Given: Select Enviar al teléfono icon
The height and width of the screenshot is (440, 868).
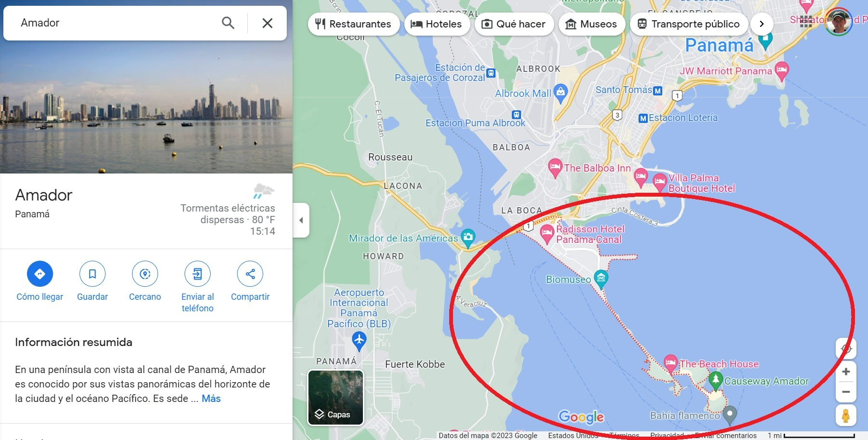Looking at the screenshot, I should coord(198,274).
